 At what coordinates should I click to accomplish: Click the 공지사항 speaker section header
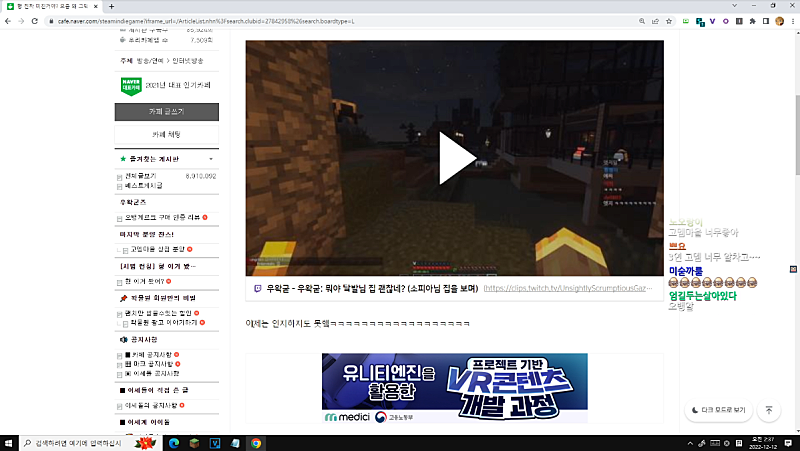pyautogui.click(x=139, y=340)
